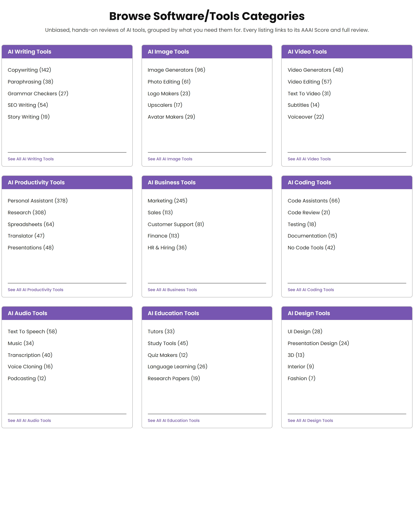The width and height of the screenshot is (414, 532).
Task: Click the AI Education Tools header
Action: coord(207,313)
